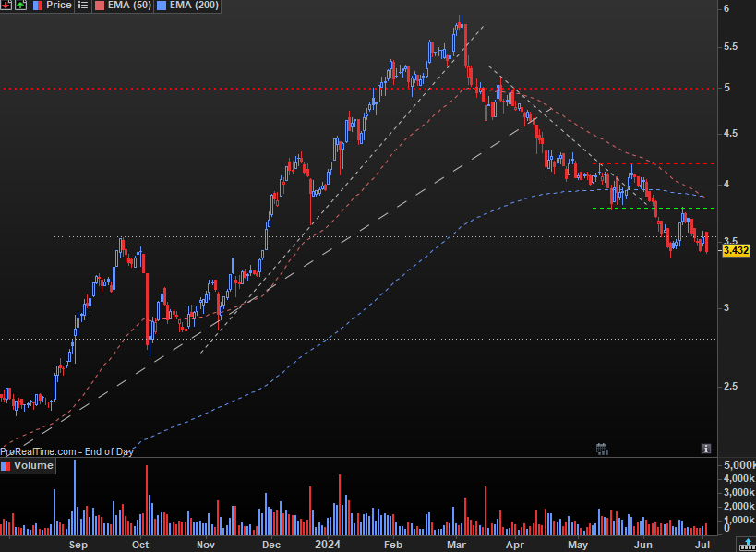Image resolution: width=756 pixels, height=552 pixels.
Task: Click the May label on time axis
Action: tap(578, 545)
